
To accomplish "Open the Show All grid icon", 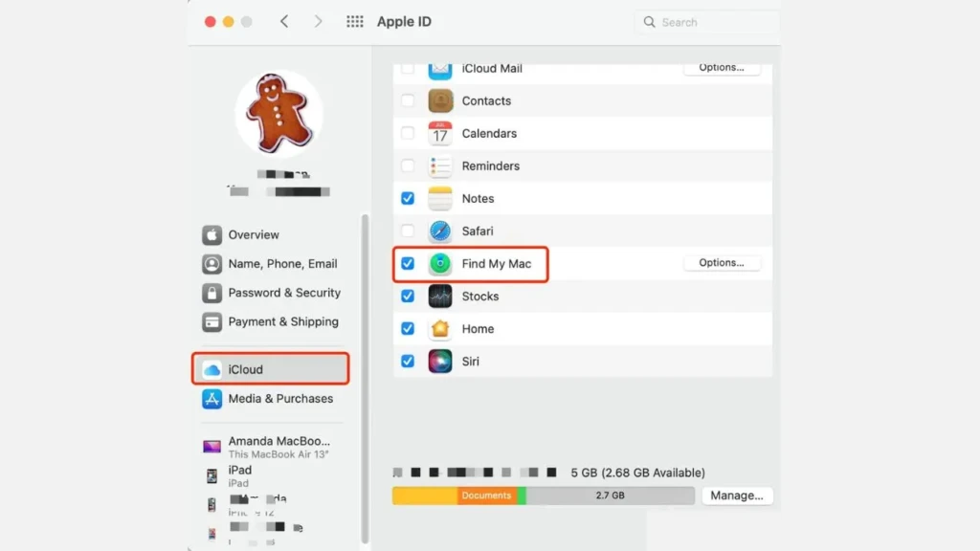I will click(354, 21).
